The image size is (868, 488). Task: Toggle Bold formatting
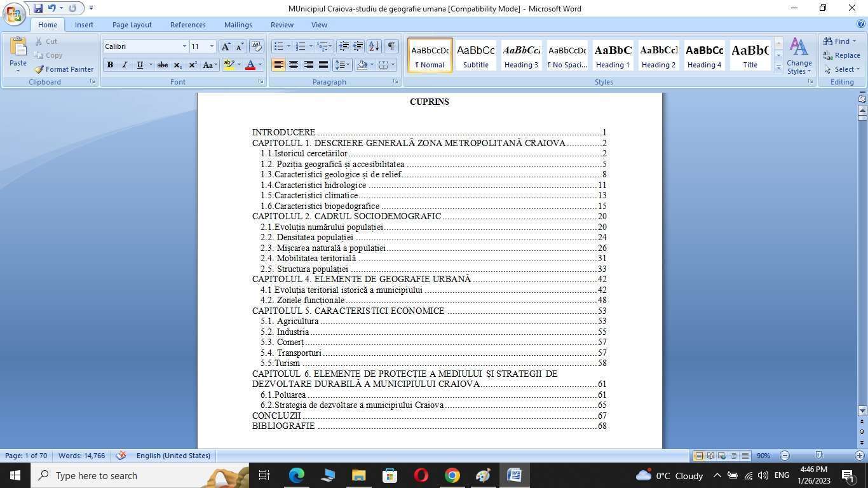click(110, 65)
